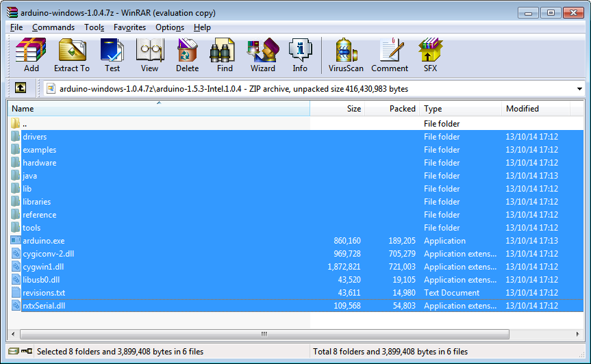Viewport: 591px width, 364px height.
Task: Open the File menu
Action: point(16,27)
